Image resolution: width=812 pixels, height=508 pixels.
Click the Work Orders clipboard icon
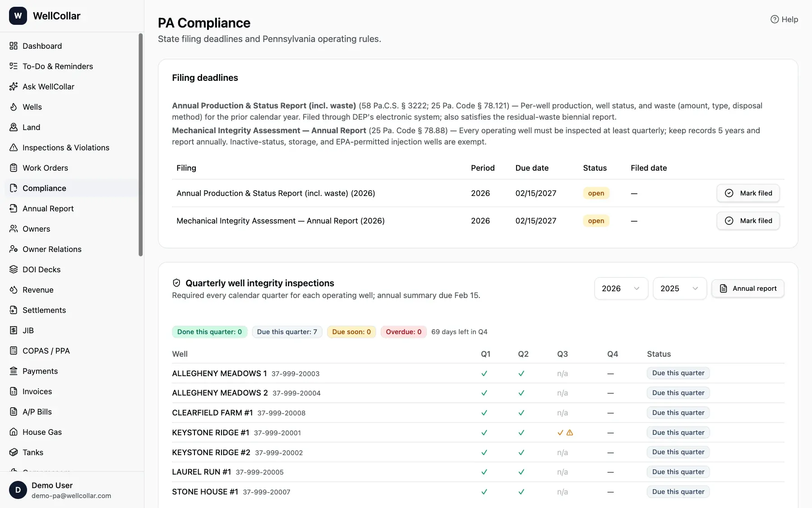[14, 168]
